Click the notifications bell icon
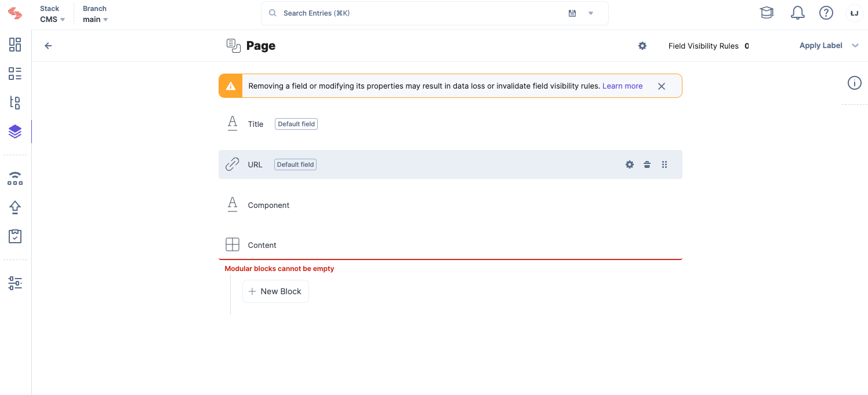This screenshot has width=868, height=395. [x=797, y=13]
